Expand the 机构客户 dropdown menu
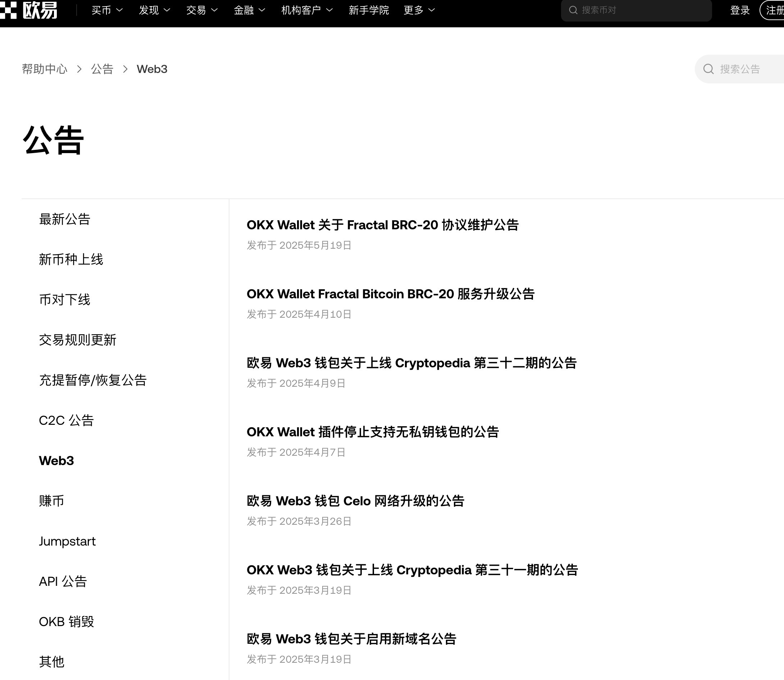The height and width of the screenshot is (680, 784). click(x=307, y=10)
